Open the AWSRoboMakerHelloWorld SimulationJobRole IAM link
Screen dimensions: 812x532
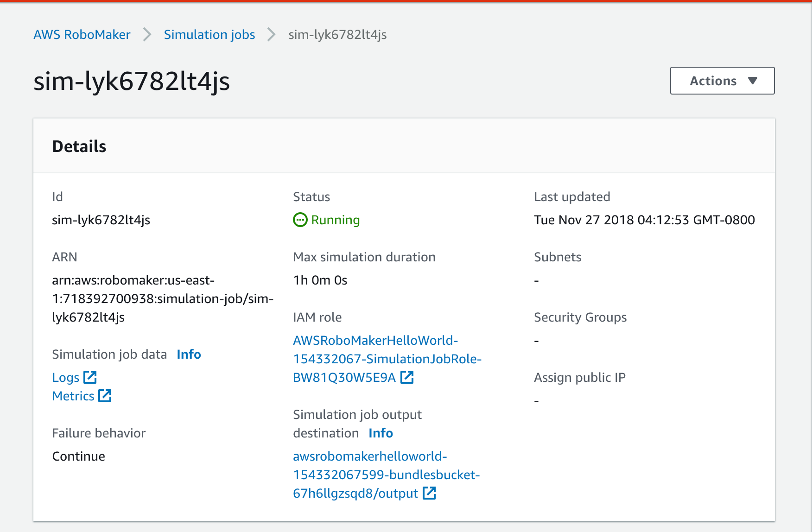[x=387, y=359]
